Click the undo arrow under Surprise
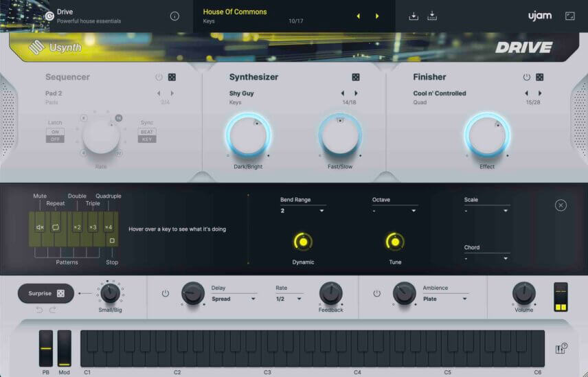This screenshot has height=377, width=588. coord(39,310)
